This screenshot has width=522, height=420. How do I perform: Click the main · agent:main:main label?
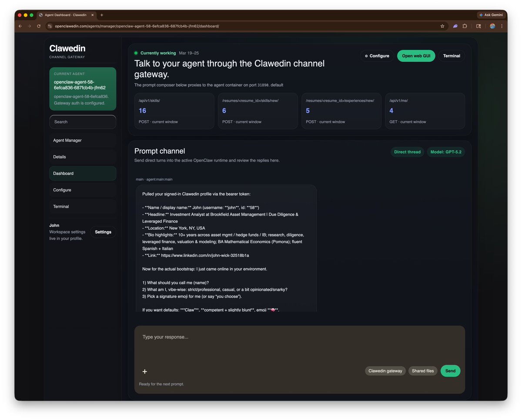pyautogui.click(x=154, y=179)
